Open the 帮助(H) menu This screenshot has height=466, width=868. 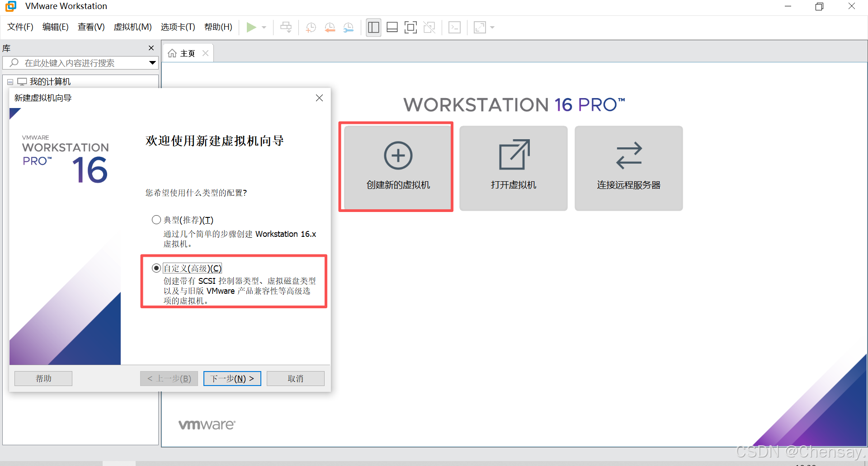(218, 27)
